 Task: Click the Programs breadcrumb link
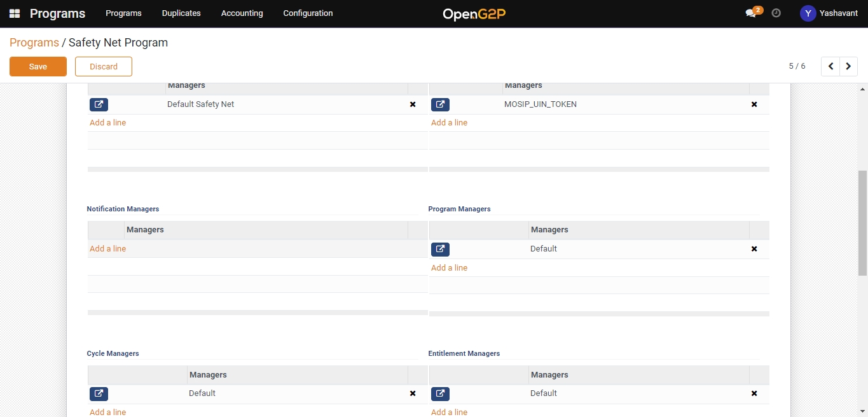click(x=34, y=43)
